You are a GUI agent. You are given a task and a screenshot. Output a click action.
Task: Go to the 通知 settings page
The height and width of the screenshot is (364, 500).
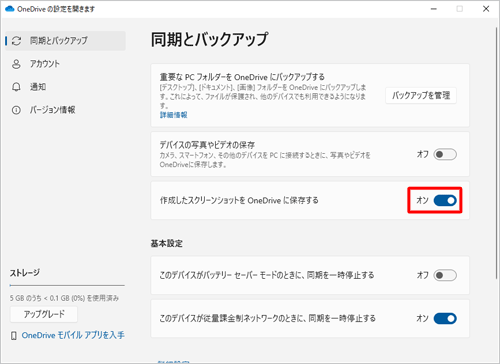click(x=66, y=87)
